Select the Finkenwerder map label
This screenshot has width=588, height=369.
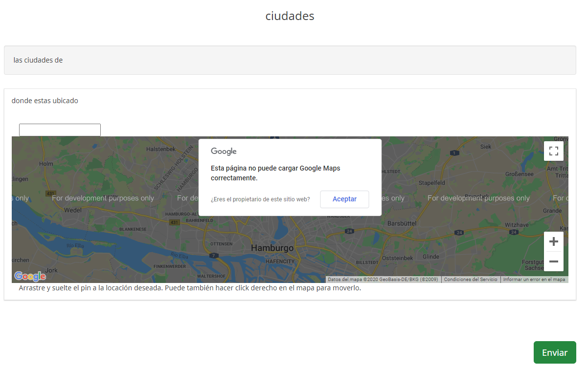[170, 266]
